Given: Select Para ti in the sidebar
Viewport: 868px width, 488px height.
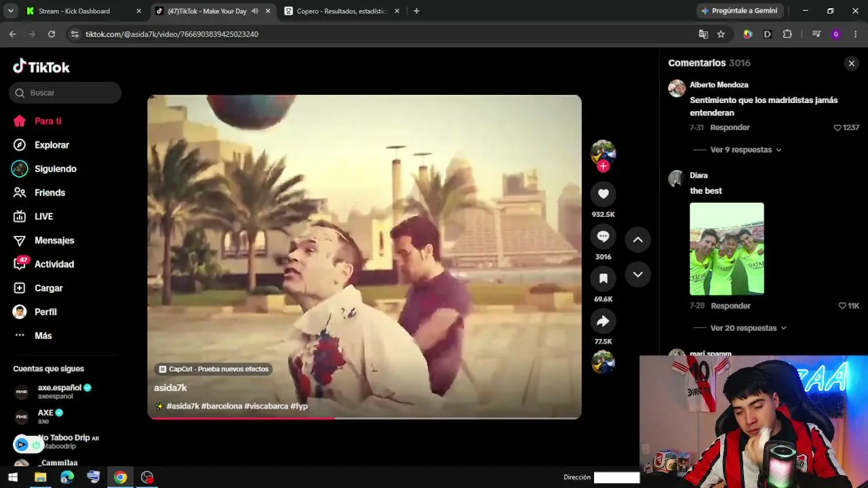Looking at the screenshot, I should (37, 121).
